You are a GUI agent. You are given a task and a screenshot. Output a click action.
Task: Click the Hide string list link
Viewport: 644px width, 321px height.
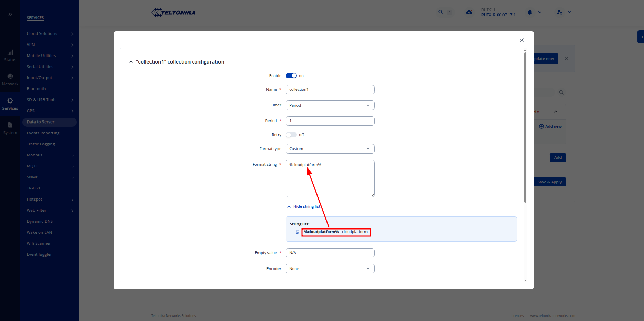coord(306,206)
